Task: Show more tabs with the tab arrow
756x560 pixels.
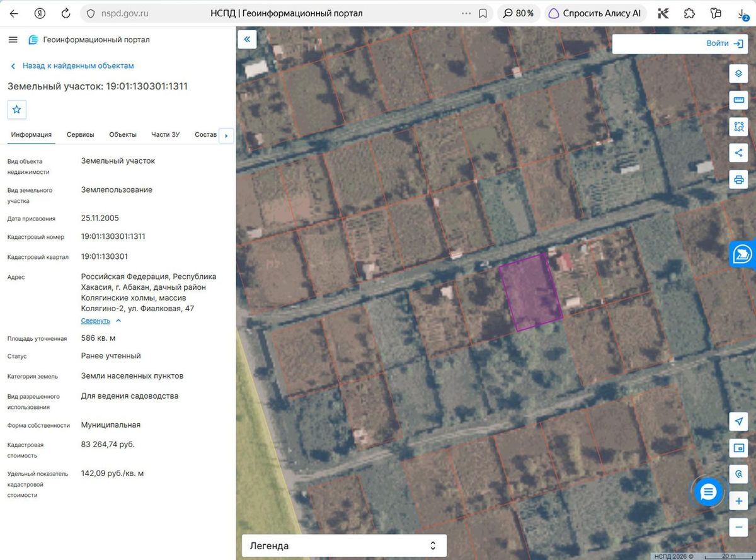Action: [226, 135]
